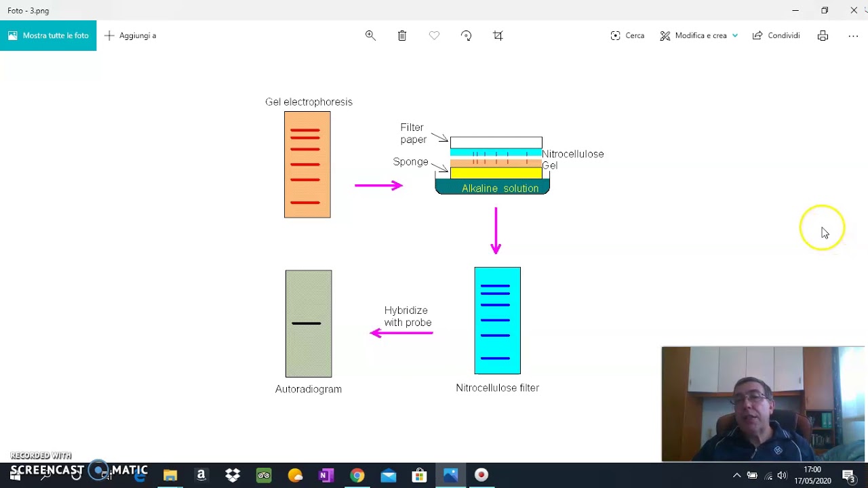
Task: Click the Condividi share button
Action: coord(776,35)
